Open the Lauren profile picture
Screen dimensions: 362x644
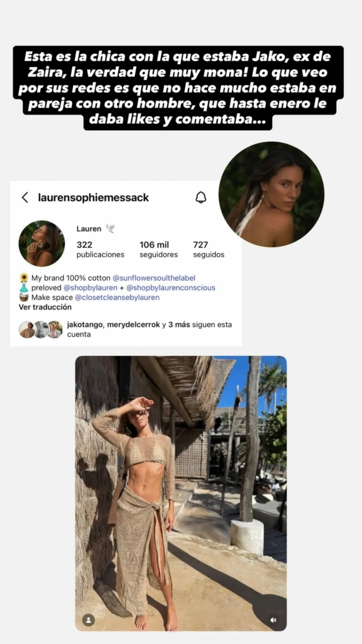click(42, 243)
